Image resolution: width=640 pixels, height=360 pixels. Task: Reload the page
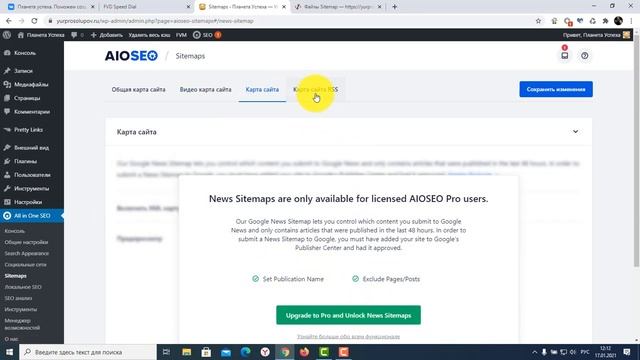(34, 21)
